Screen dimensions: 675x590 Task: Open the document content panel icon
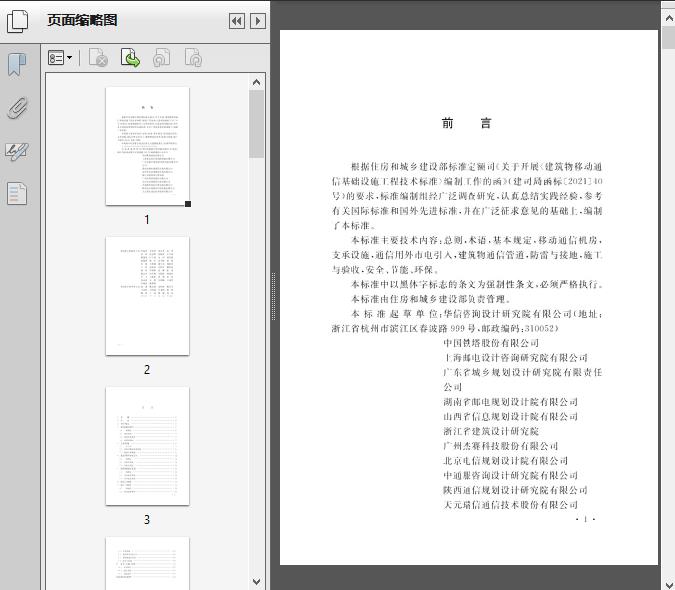17,194
